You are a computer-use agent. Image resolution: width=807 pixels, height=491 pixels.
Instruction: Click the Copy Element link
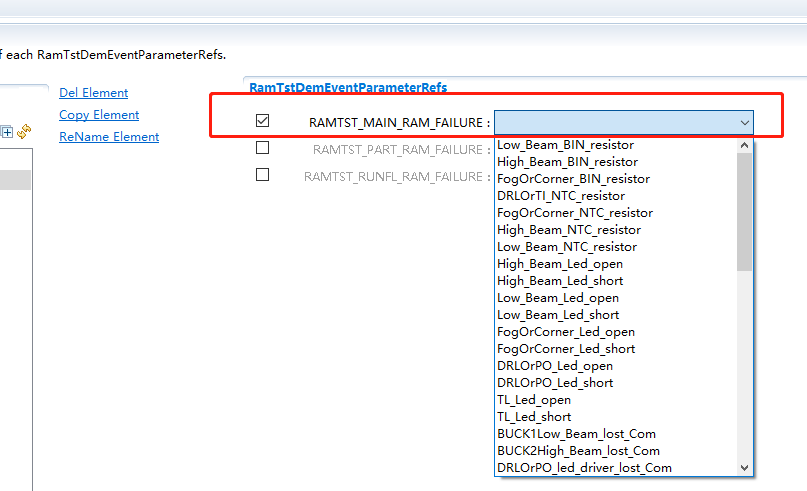click(99, 115)
